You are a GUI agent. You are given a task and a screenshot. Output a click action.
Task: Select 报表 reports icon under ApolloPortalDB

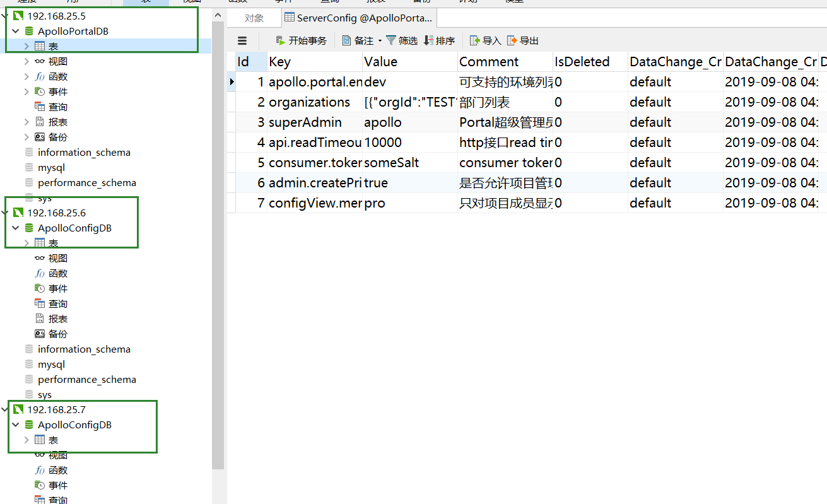pyautogui.click(x=39, y=122)
